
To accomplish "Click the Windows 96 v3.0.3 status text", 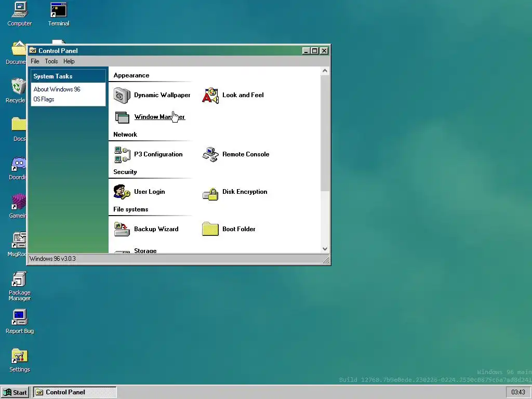I will click(x=52, y=259).
